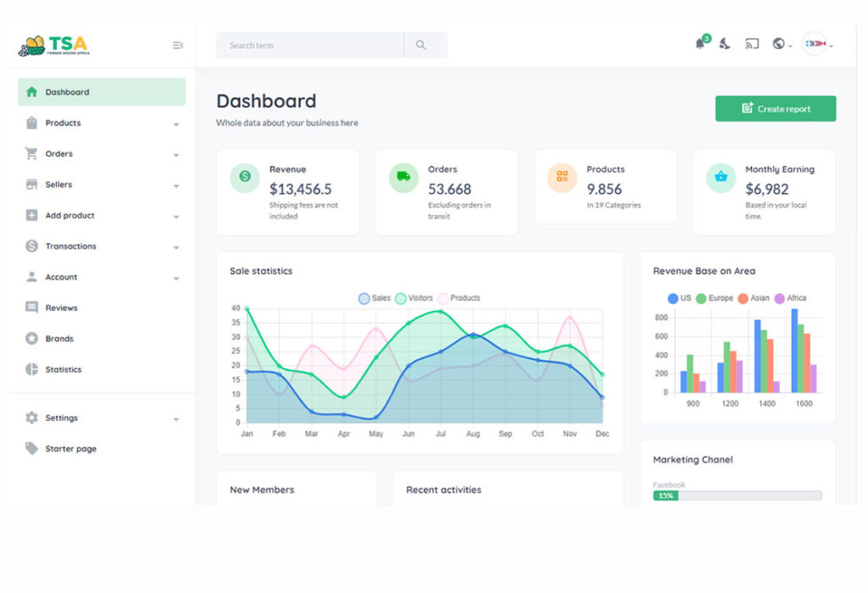
Task: Toggle dark mode moon icon
Action: pyautogui.click(x=725, y=44)
